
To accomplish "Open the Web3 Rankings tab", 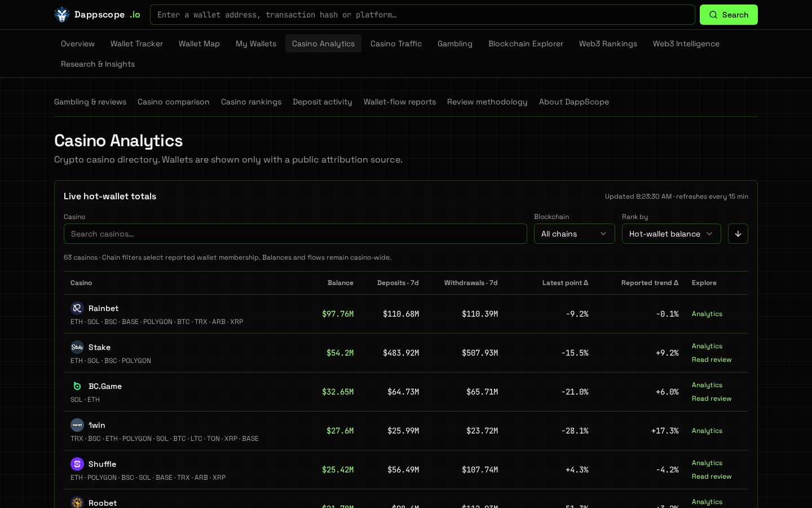I will click(608, 43).
